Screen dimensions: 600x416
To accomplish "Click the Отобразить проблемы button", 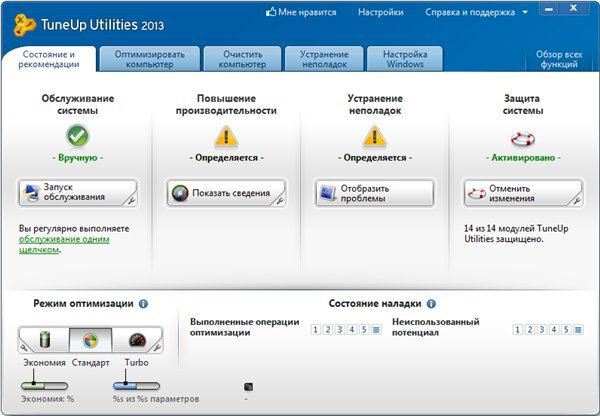I will click(375, 193).
